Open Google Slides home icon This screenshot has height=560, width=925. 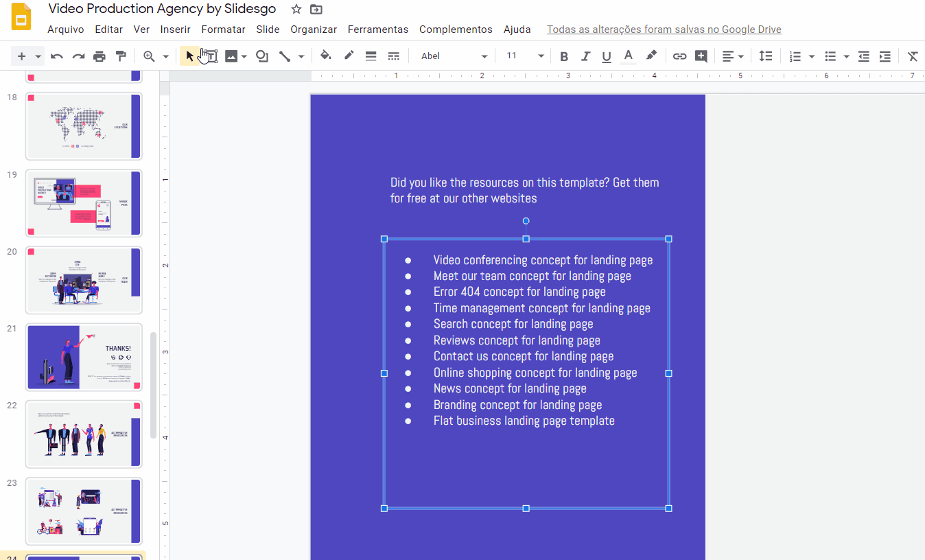click(22, 17)
